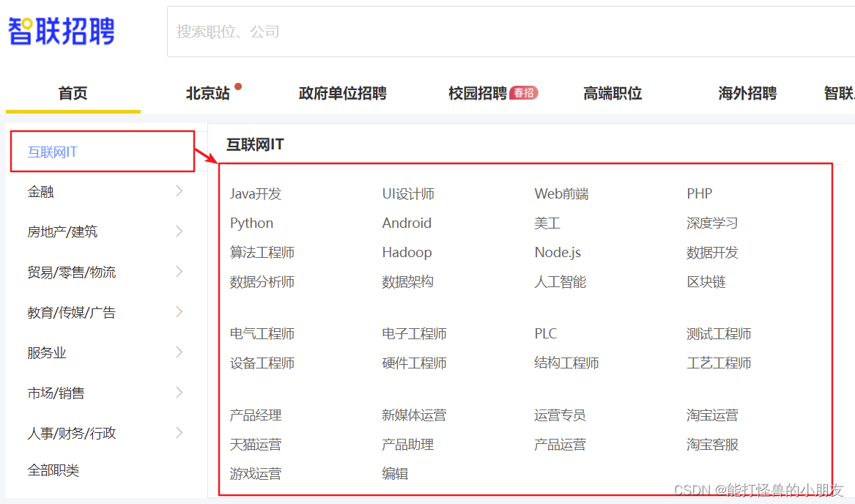Click the 美工 job link
The height and width of the screenshot is (504, 855).
click(547, 223)
